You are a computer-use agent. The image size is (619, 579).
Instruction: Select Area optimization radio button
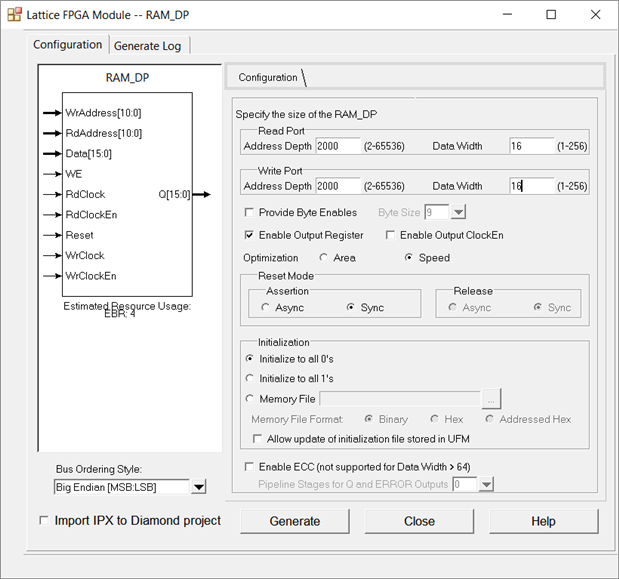point(323,258)
